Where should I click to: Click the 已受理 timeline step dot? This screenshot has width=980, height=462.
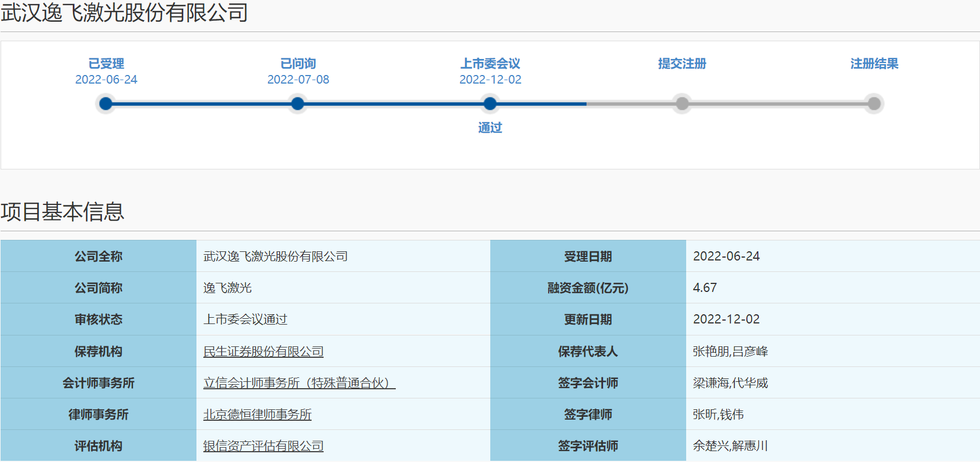(x=105, y=104)
